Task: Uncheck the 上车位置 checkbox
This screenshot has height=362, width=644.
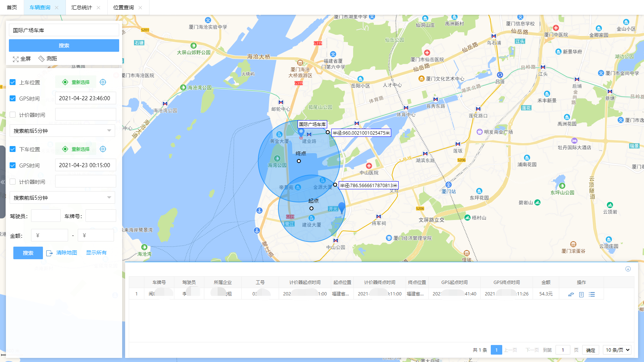Action: coord(13,82)
